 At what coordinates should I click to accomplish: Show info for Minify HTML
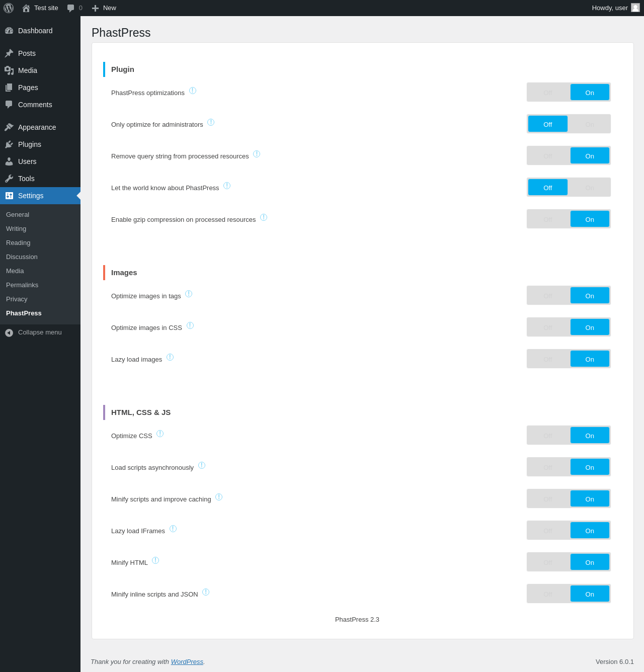(155, 560)
